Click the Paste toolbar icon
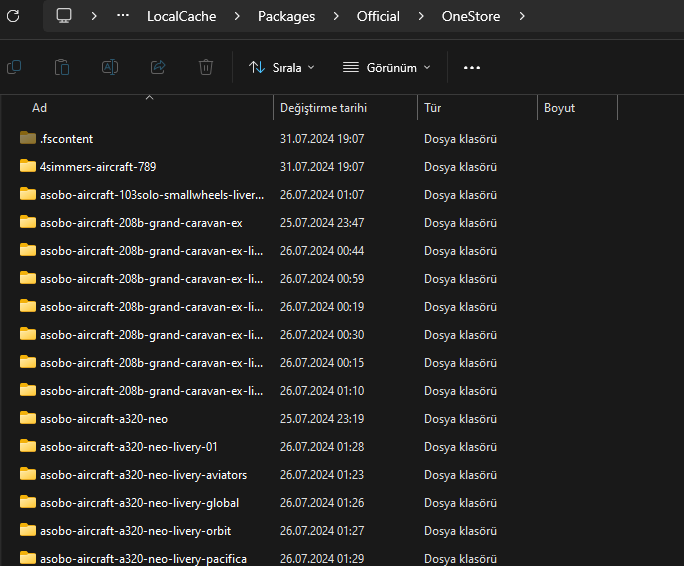The width and height of the screenshot is (684, 566). tap(62, 67)
